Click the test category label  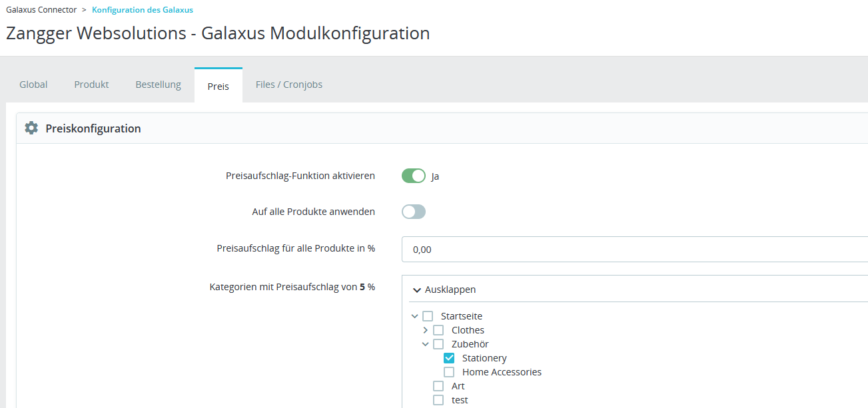[x=460, y=400]
